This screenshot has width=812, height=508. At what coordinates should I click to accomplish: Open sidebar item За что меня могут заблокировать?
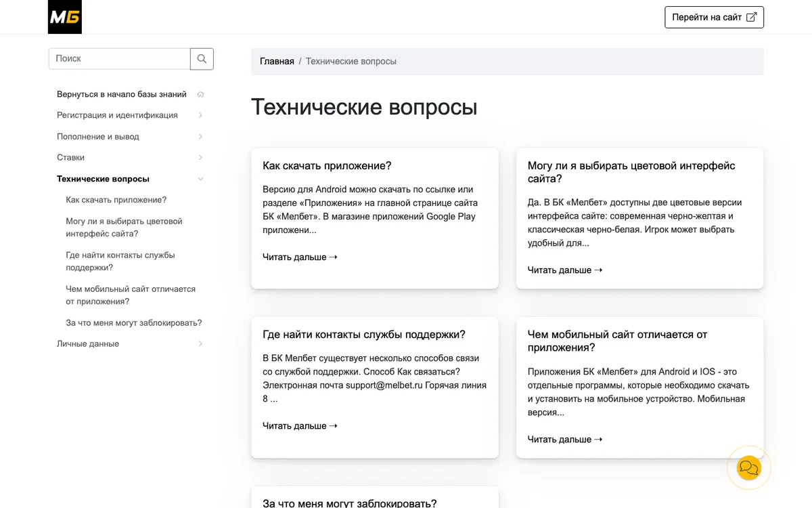pos(134,323)
